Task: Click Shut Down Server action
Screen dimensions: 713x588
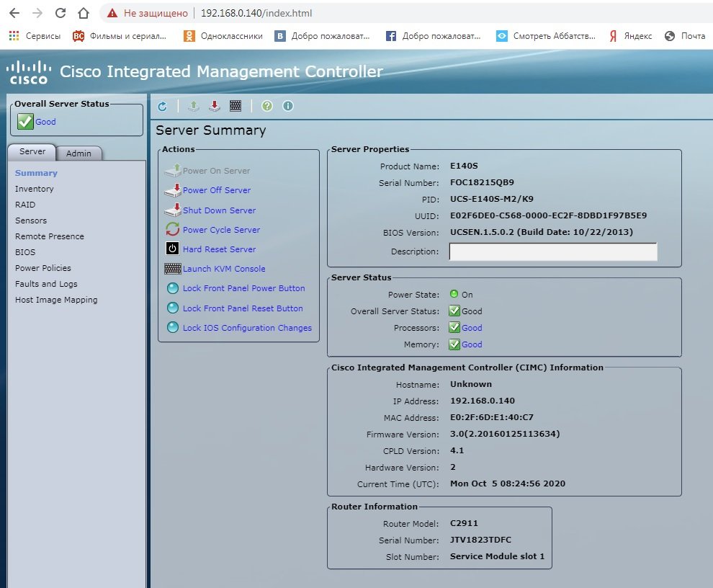Action: coord(219,210)
